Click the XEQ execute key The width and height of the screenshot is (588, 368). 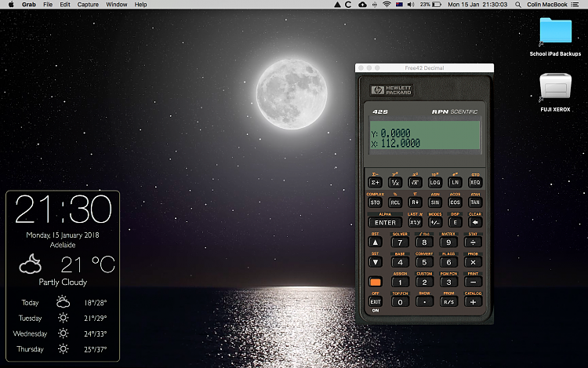point(475,182)
